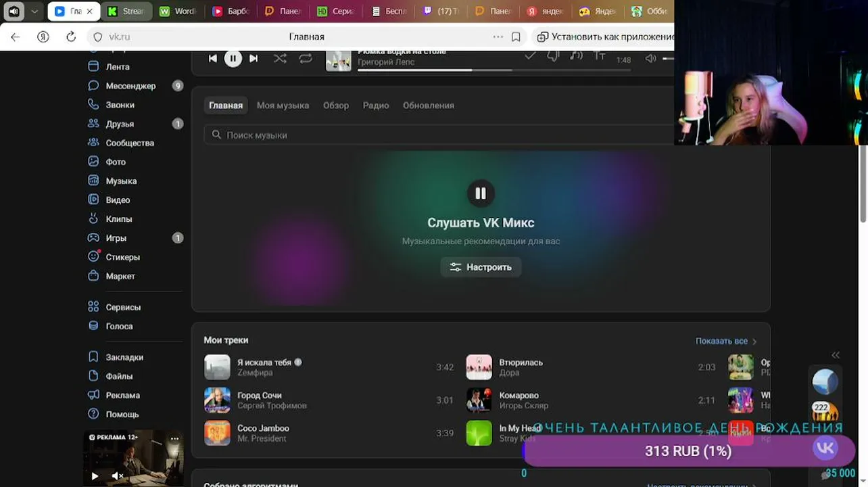
Task: Switch to the Моя музыка tab
Action: pyautogui.click(x=283, y=106)
